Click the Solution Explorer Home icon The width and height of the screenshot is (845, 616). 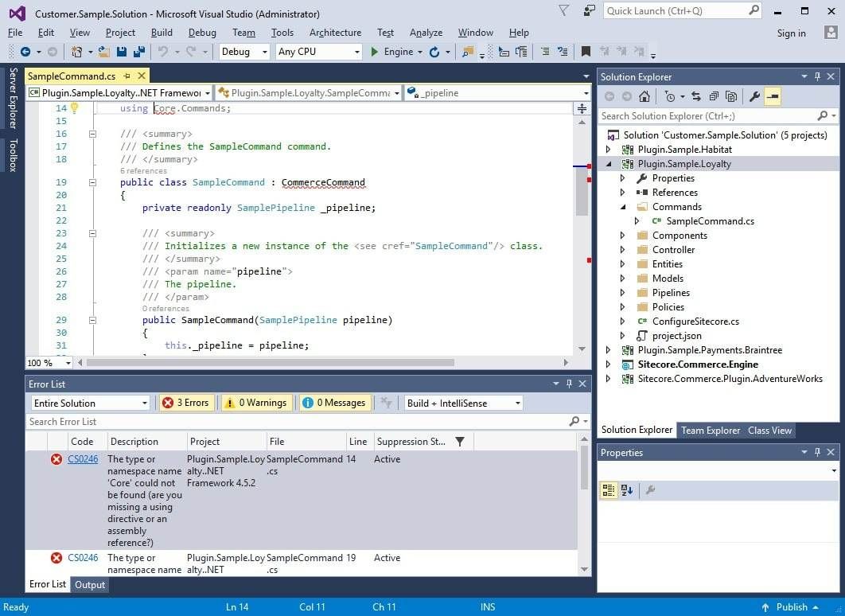(644, 96)
